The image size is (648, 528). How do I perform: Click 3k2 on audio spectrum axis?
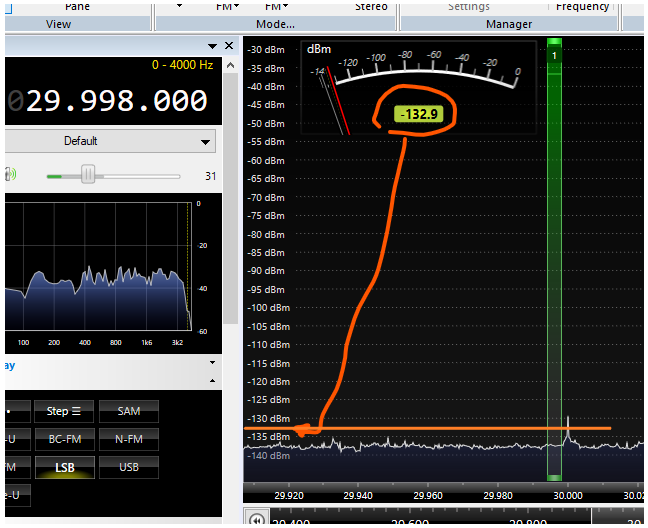177,342
